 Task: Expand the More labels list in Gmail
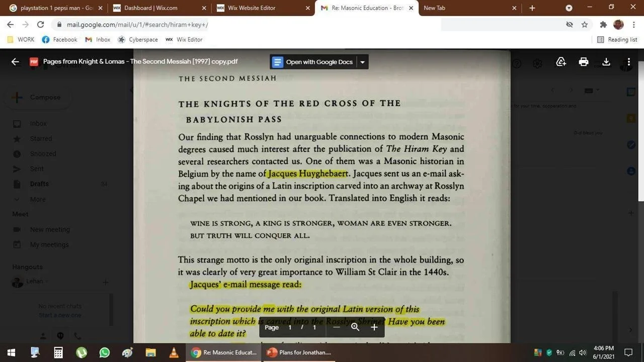[x=38, y=200]
